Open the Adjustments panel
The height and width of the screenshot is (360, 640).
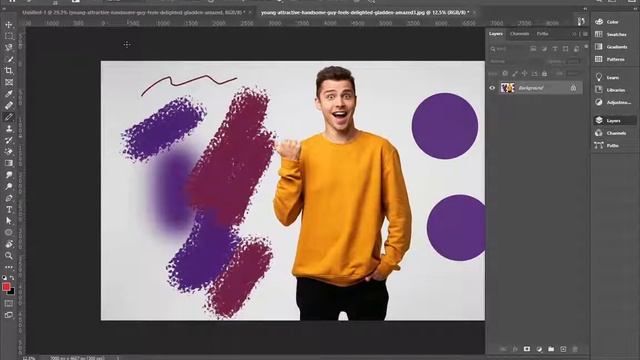tap(613, 102)
